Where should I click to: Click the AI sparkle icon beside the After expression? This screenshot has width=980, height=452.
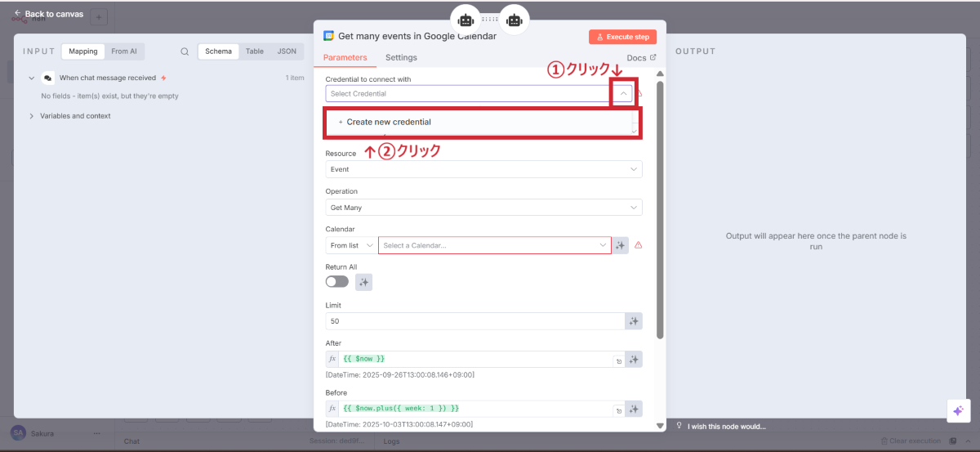[634, 360]
